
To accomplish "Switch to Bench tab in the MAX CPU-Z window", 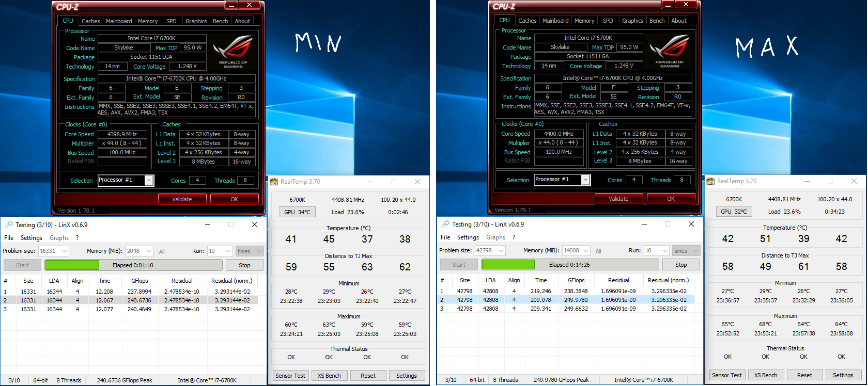I will (657, 21).
